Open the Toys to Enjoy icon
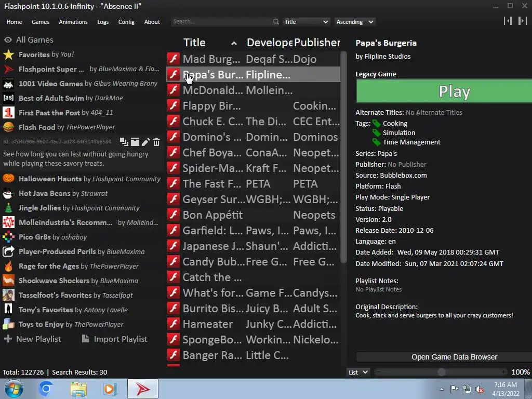532x399 pixels. (x=8, y=324)
